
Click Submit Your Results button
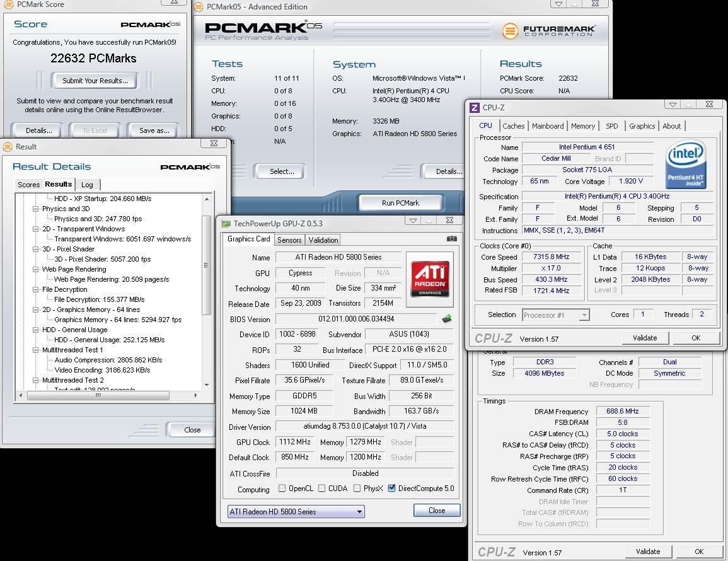[x=95, y=80]
